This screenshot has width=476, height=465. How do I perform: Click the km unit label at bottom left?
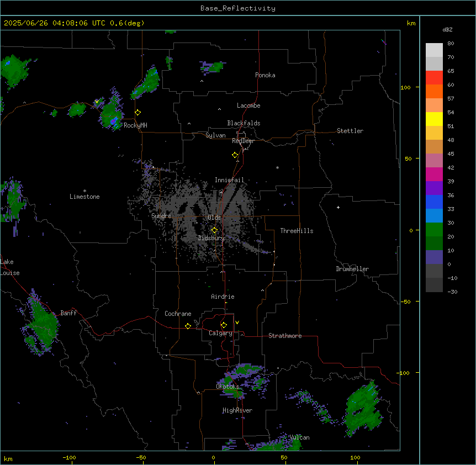point(8,459)
